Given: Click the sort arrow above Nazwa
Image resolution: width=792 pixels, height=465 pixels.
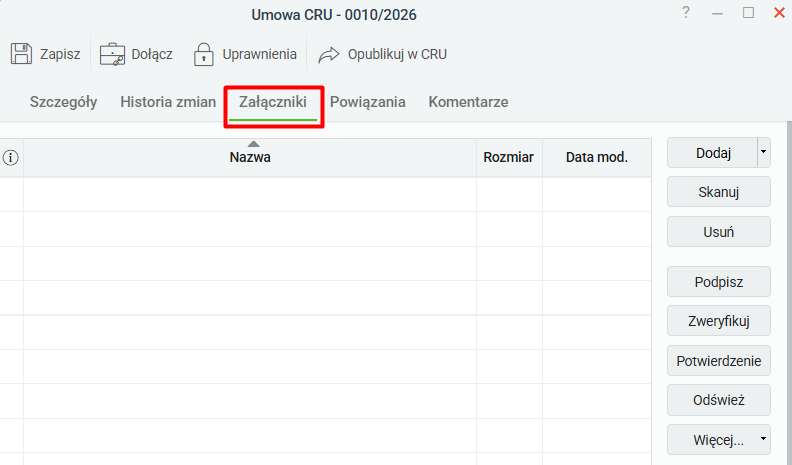Looking at the screenshot, I should (254, 144).
